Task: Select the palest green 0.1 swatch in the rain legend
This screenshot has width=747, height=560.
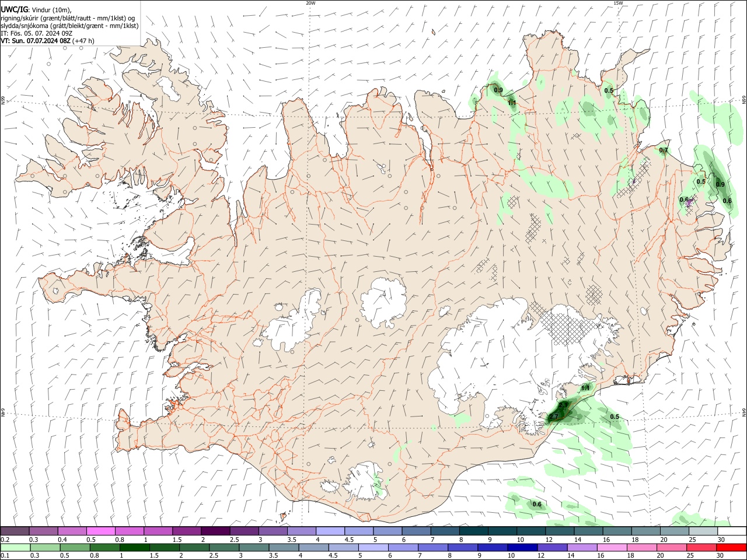Action: (x=15, y=547)
